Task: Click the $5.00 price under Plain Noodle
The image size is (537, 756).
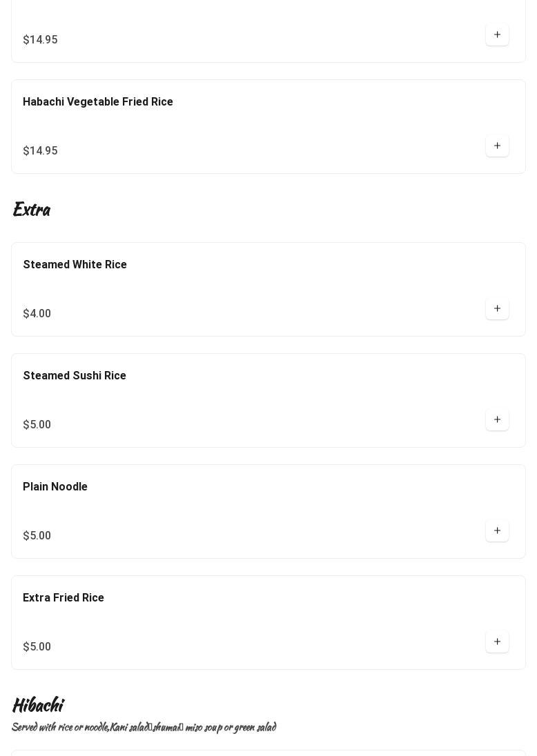Action: [x=37, y=536]
